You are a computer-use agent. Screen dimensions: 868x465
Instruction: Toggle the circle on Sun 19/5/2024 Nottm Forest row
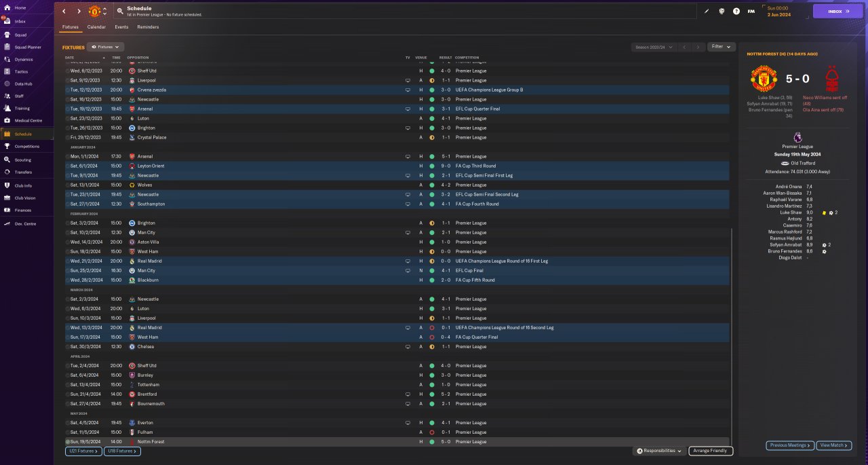[x=68, y=441]
